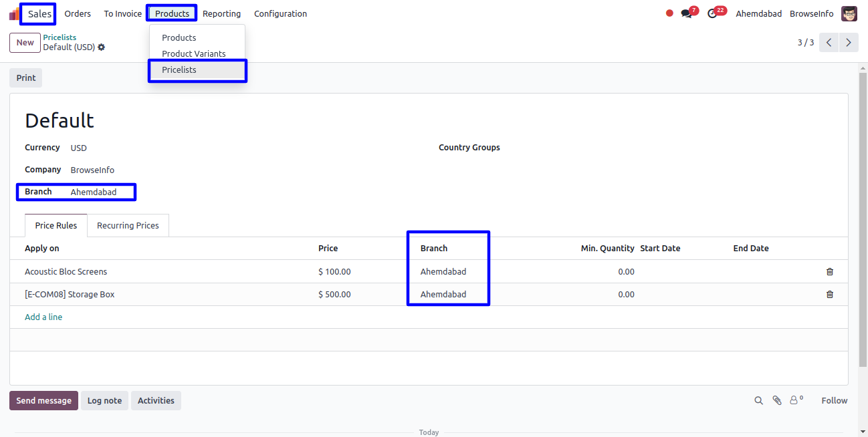Select Pricelists from the Products menu

point(179,70)
